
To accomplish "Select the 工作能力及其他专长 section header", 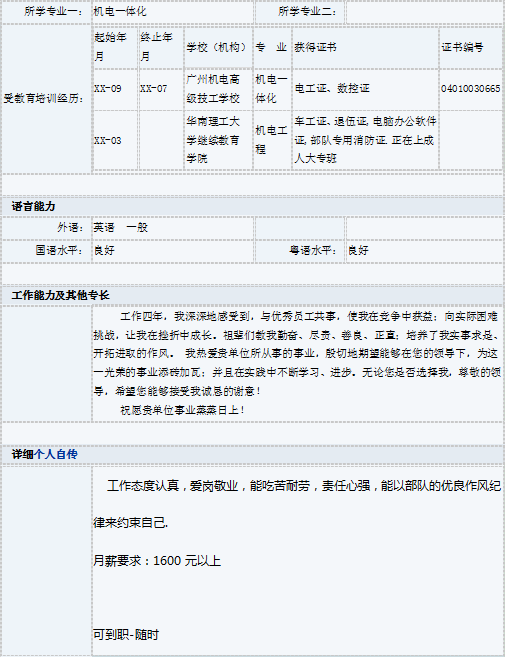I will tap(60, 295).
